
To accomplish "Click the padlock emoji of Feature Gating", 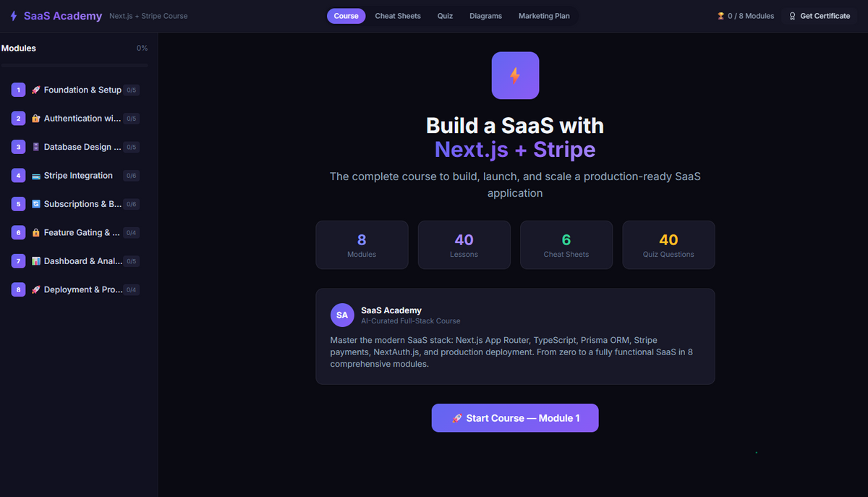I will point(35,233).
